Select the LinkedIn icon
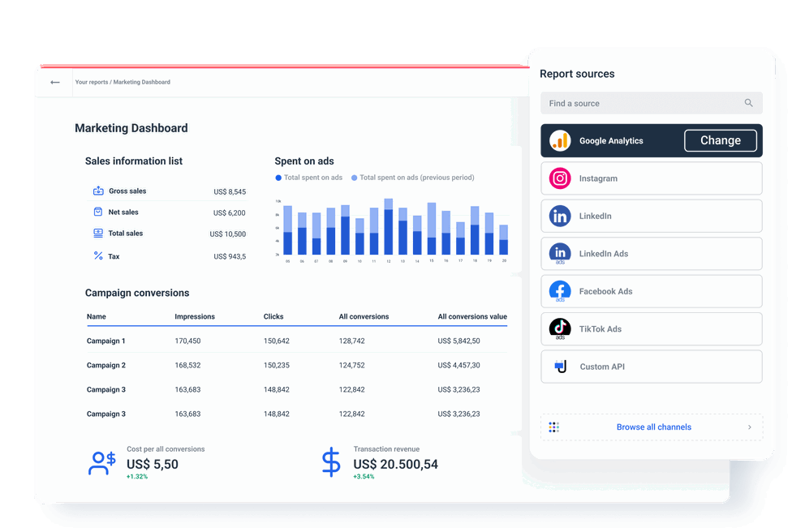805x532 pixels. [x=560, y=216]
